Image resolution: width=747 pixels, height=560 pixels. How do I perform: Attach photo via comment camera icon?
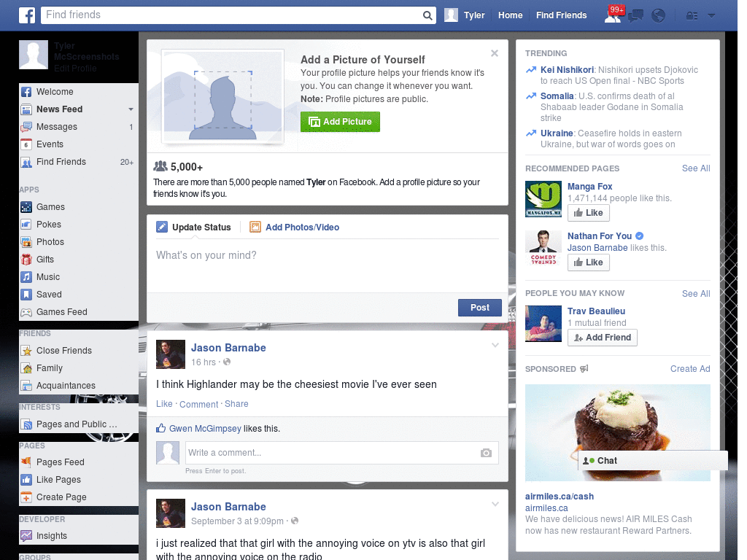click(x=486, y=453)
